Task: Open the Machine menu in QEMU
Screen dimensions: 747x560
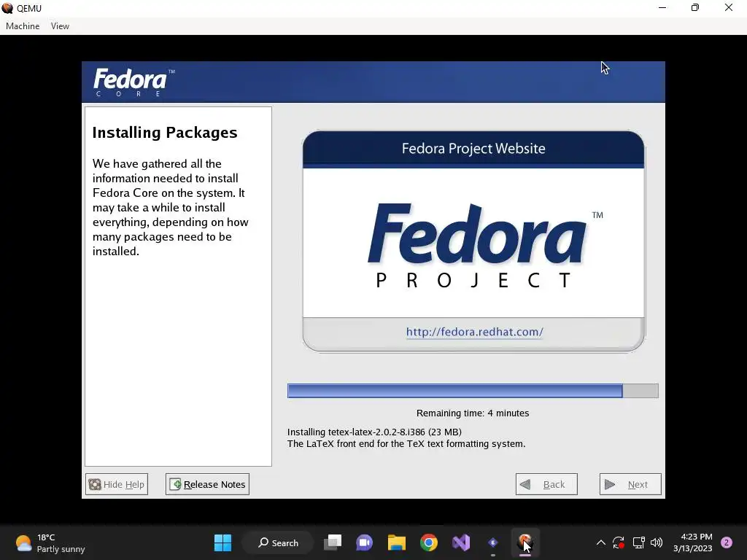Action: point(23,26)
